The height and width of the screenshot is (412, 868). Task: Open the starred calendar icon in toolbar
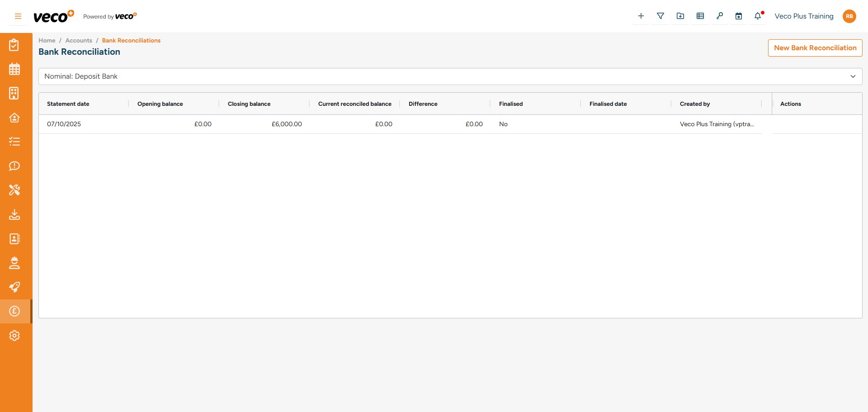[739, 16]
